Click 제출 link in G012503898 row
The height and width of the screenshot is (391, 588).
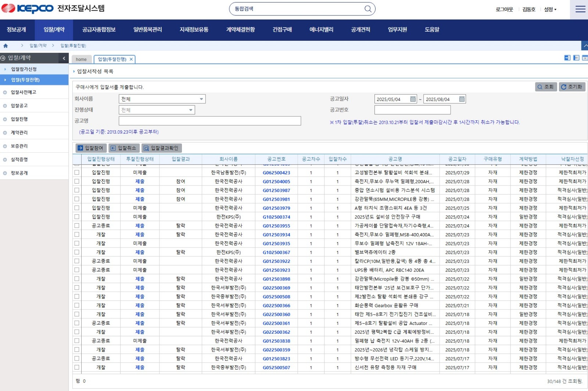coord(140,279)
